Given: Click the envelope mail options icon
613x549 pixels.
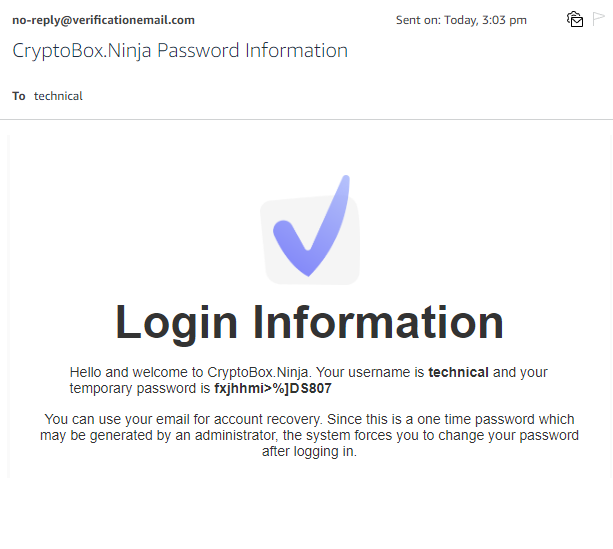Looking at the screenshot, I should point(575,19).
